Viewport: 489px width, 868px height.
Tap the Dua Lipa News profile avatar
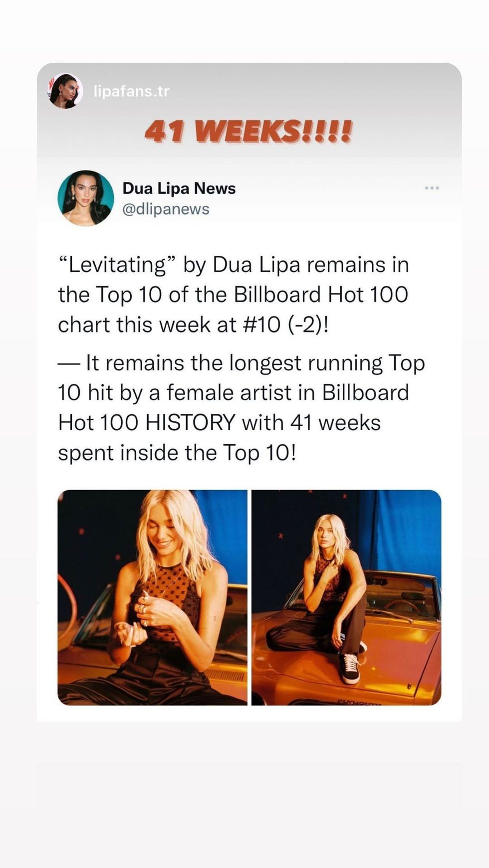click(86, 198)
